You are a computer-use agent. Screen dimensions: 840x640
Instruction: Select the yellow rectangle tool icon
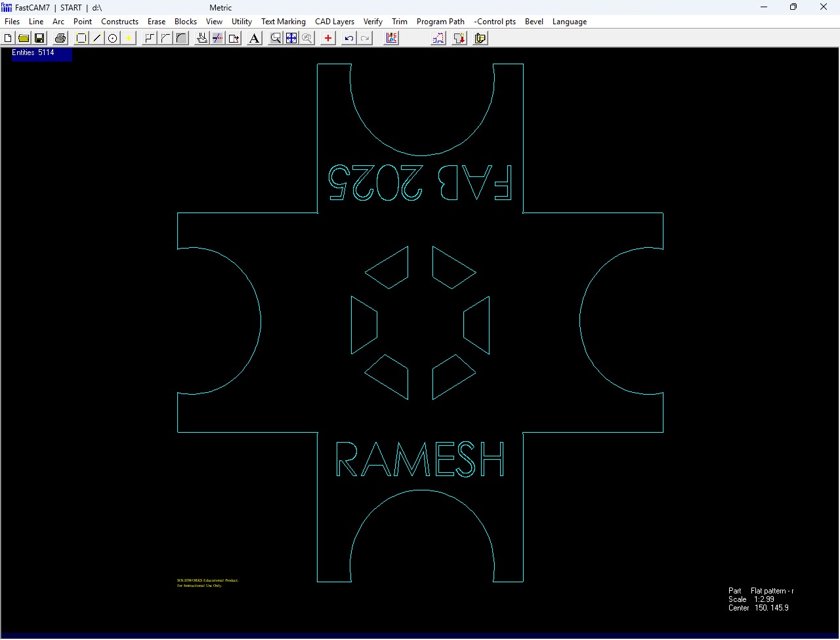81,38
